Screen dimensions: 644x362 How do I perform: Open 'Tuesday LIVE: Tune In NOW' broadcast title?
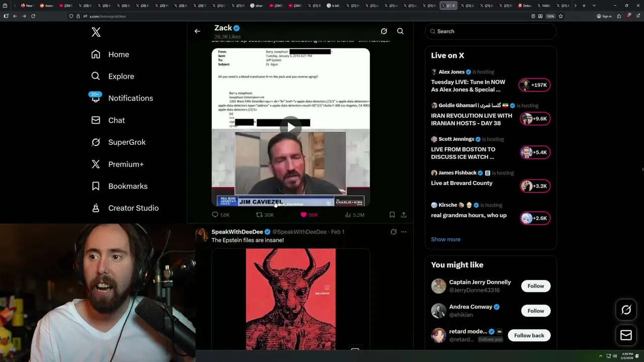tap(468, 86)
